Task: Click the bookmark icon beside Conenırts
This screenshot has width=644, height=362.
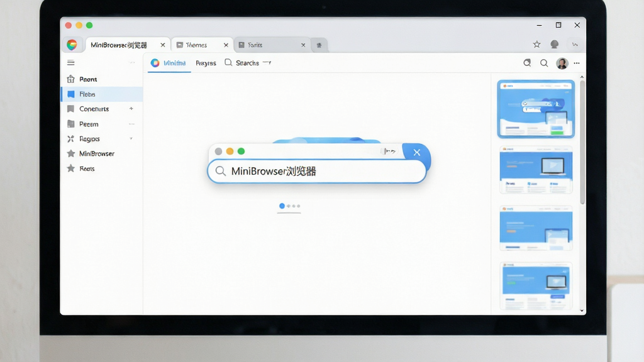Action: pos(70,109)
